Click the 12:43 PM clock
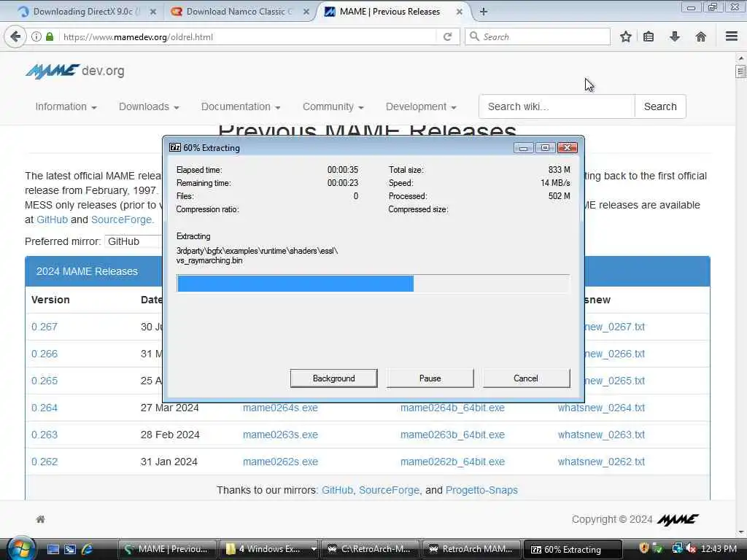The image size is (747, 560). coord(719,548)
